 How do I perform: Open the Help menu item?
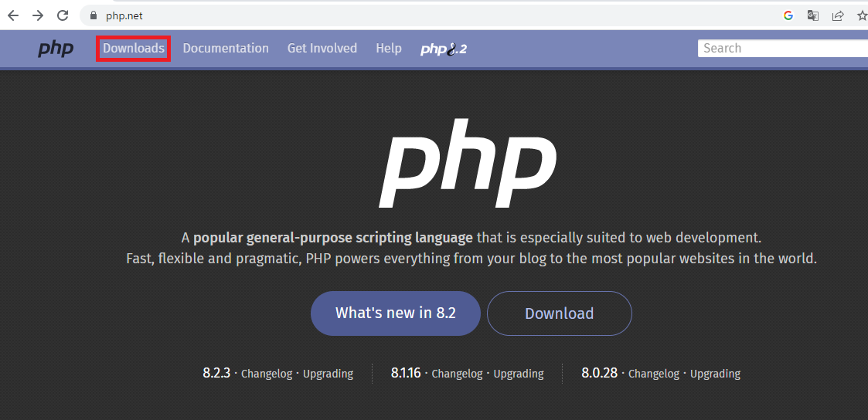tap(389, 48)
